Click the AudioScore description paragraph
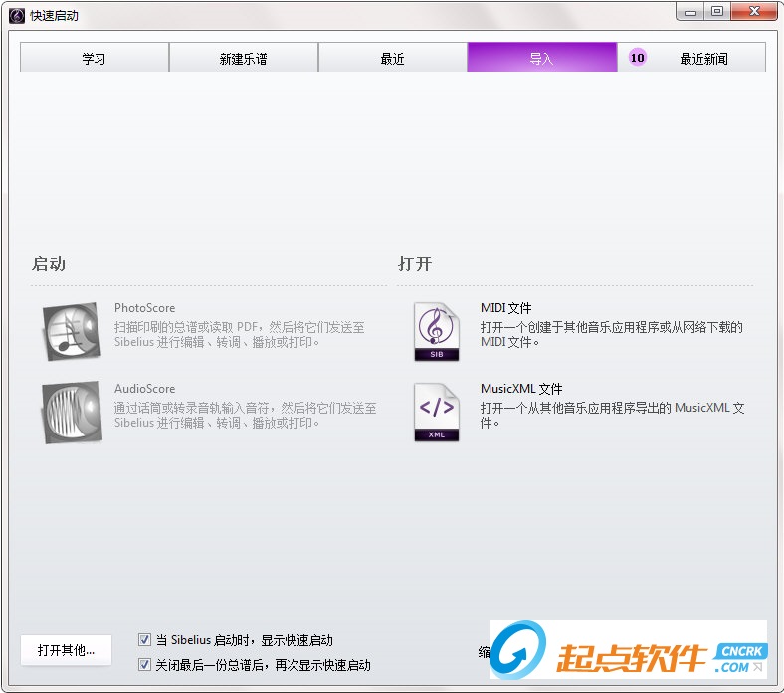The height and width of the screenshot is (693, 784). coord(246,415)
